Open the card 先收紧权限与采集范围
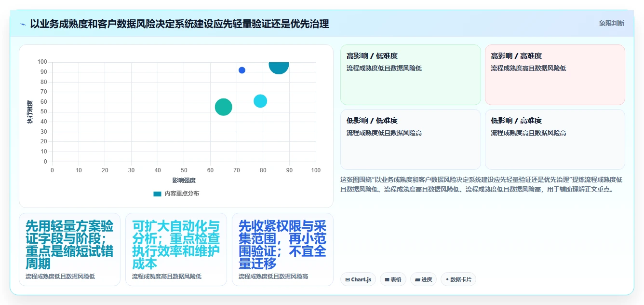Viewport: 644px width, 305px height. [282, 250]
